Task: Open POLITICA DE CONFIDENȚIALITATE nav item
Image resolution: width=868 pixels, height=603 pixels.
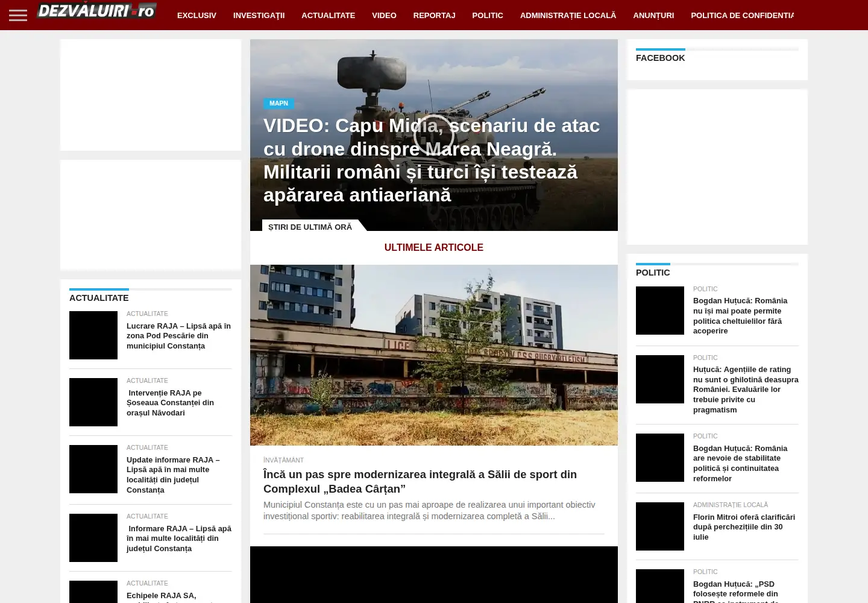Action: click(x=742, y=15)
